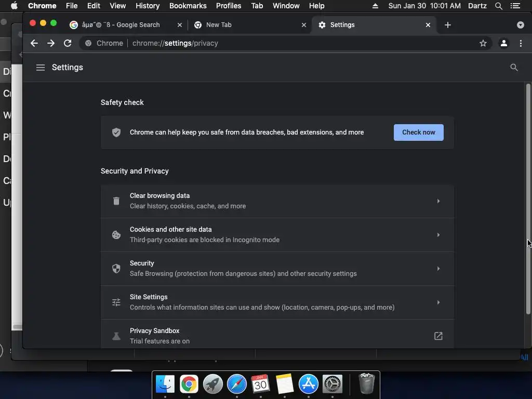Open the Profiles menu
Viewport: 532px width, 399px height.
click(229, 6)
